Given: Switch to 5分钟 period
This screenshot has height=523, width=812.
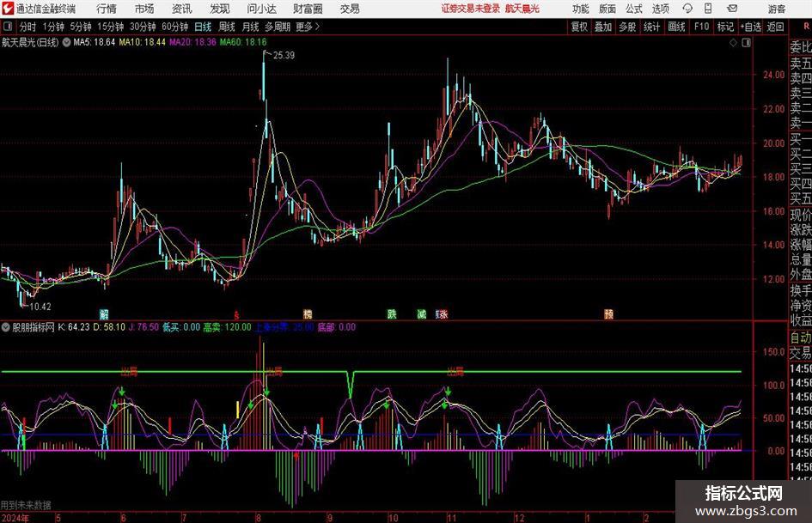Looking at the screenshot, I should point(81,27).
